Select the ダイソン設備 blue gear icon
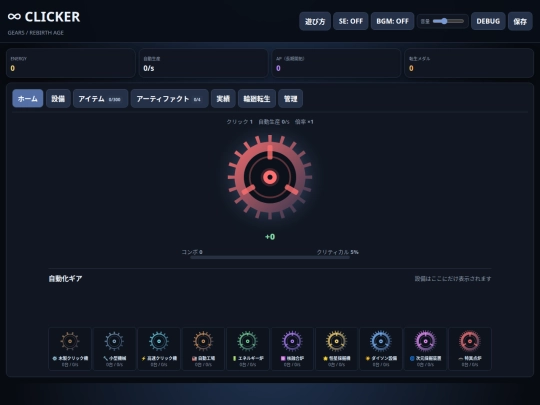This screenshot has width=540, height=405. tap(381, 341)
